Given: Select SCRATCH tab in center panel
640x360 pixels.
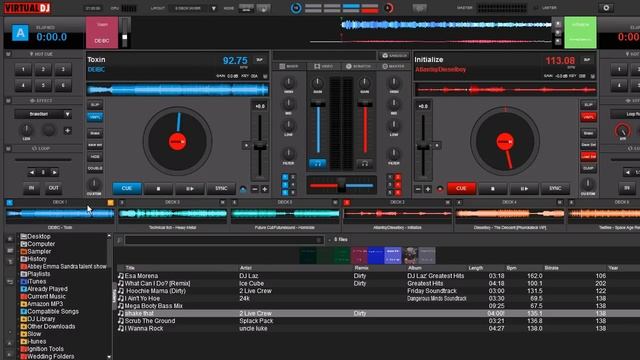Looking at the screenshot, I should coord(358,66).
